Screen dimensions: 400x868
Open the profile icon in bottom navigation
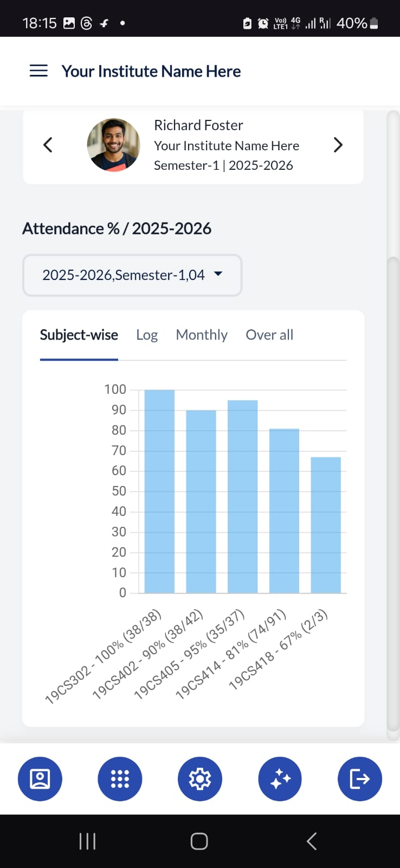(x=40, y=778)
